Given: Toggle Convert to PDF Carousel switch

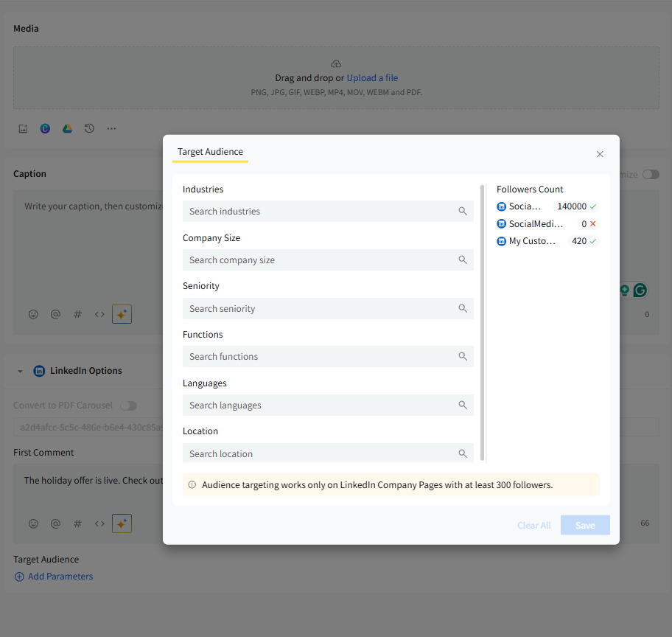Looking at the screenshot, I should pyautogui.click(x=128, y=405).
